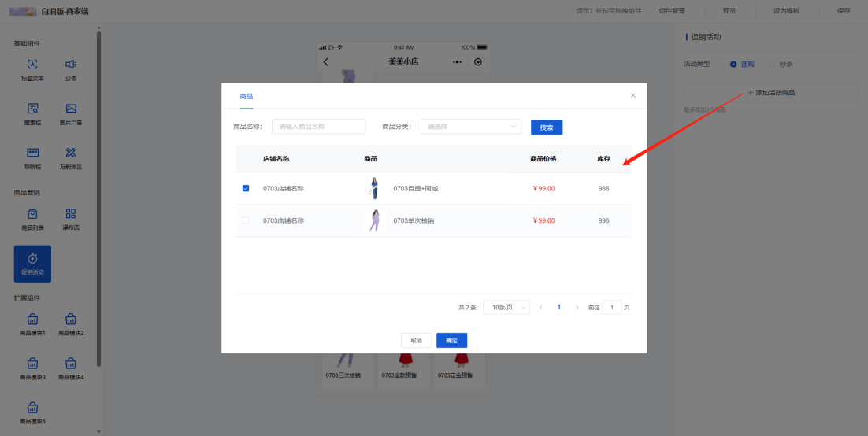
Task: Uncheck the 0703自提+同城 product row checkbox
Action: (x=246, y=188)
